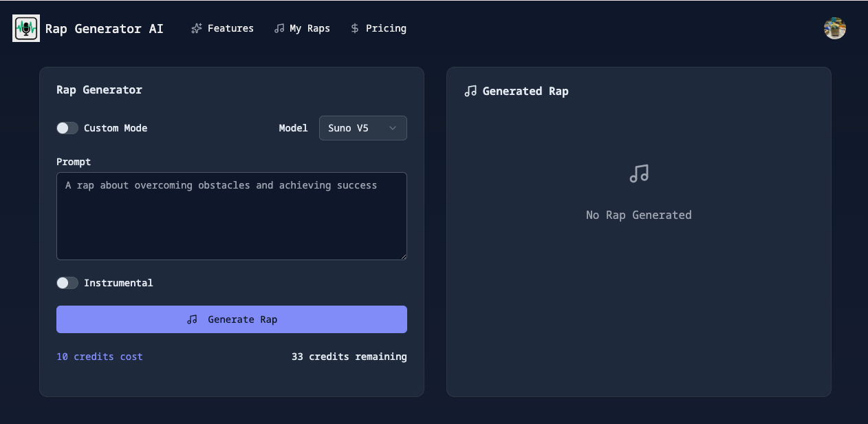This screenshot has width=868, height=424.
Task: Toggle the Instrumental switch
Action: pos(67,282)
